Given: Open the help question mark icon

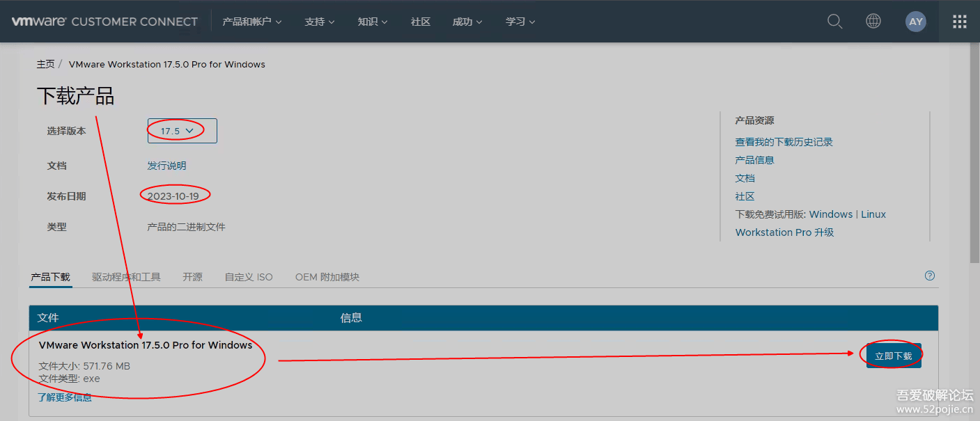Looking at the screenshot, I should (929, 276).
